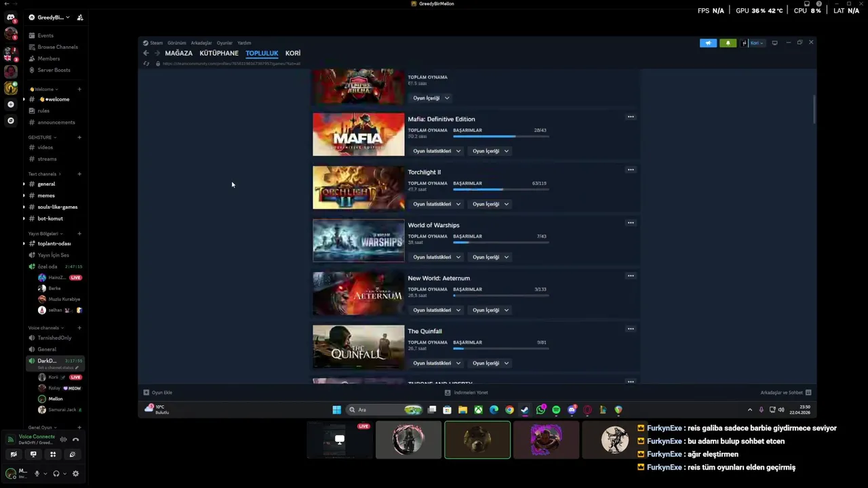Viewport: 868px width, 488px height.
Task: Collapse the Welcome channel category
Action: [45, 89]
